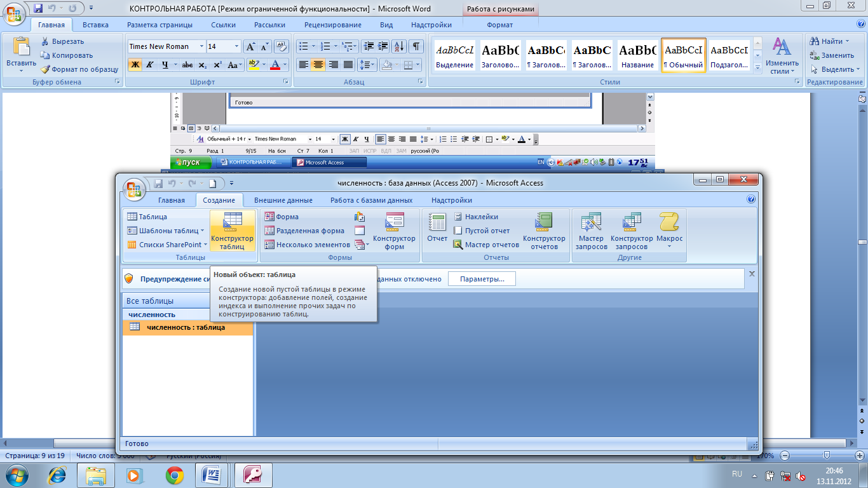
Task: Open the borders dropdown
Action: point(416,65)
